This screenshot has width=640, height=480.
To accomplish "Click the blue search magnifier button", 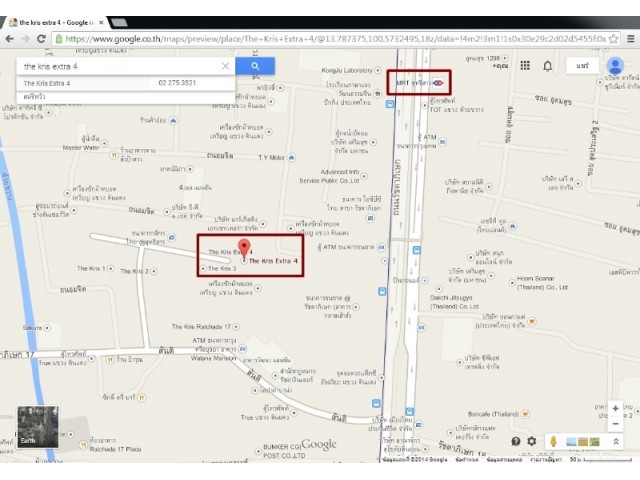I will [x=256, y=66].
